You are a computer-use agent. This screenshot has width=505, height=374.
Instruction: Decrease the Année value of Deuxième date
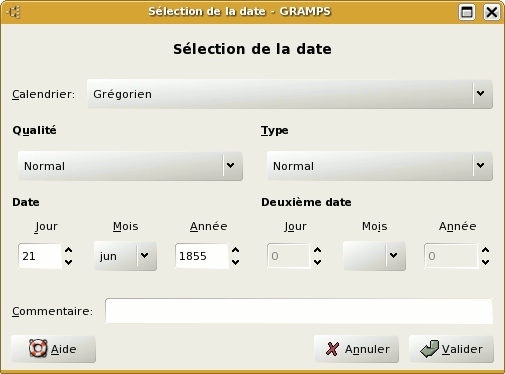coord(486,262)
